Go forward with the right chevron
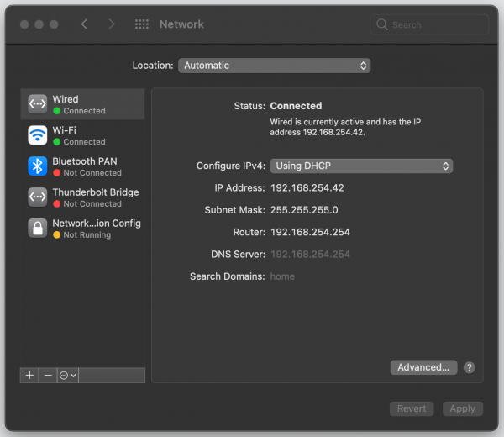Viewport: 504px width, 437px height. (112, 24)
